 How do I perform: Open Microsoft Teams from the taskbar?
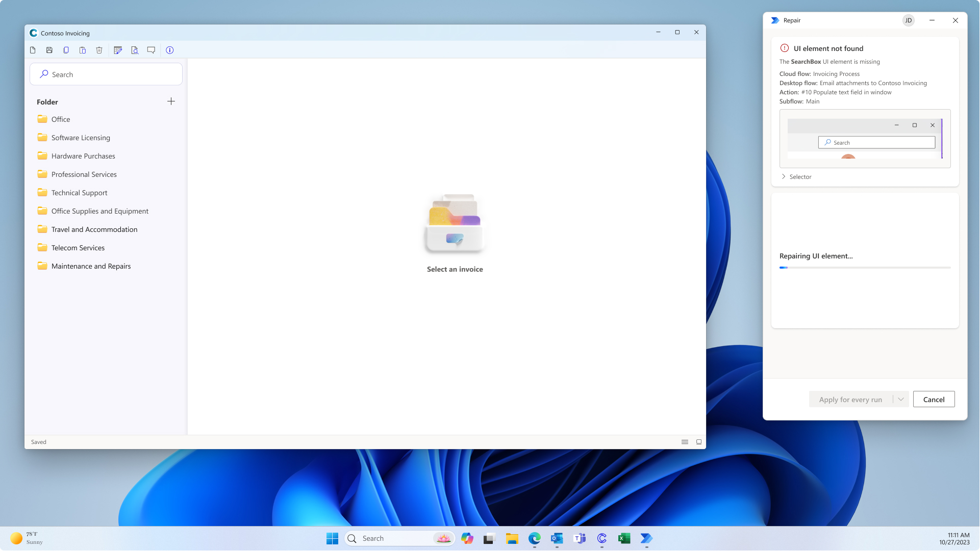[x=580, y=538]
